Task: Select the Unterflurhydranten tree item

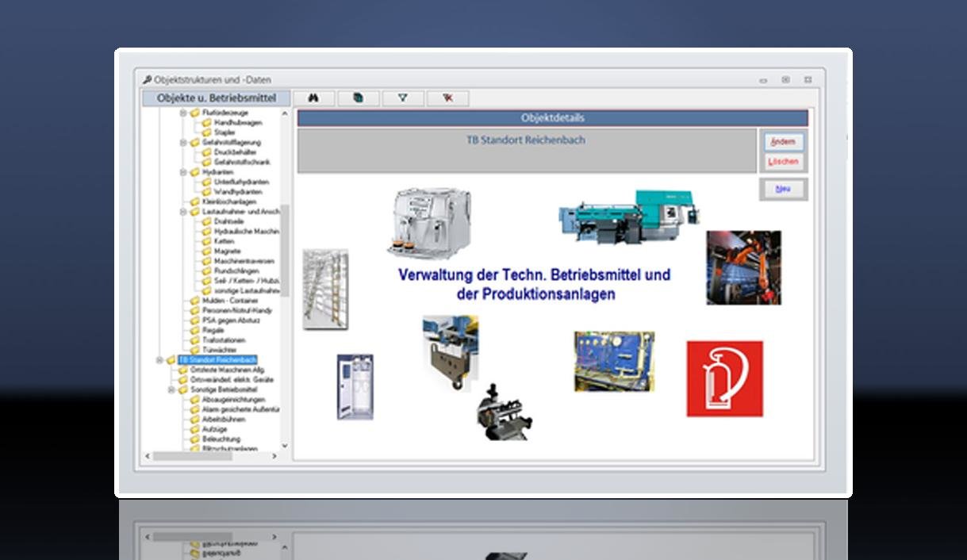Action: pyautogui.click(x=241, y=182)
